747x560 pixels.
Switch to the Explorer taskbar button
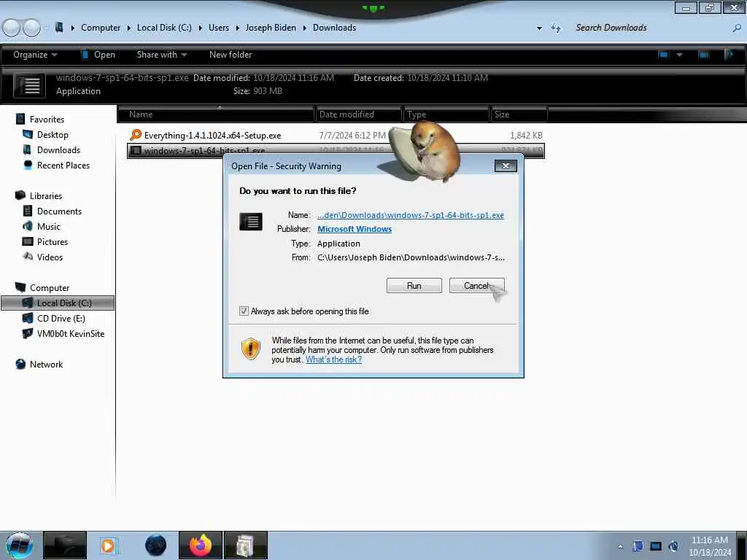coord(65,545)
